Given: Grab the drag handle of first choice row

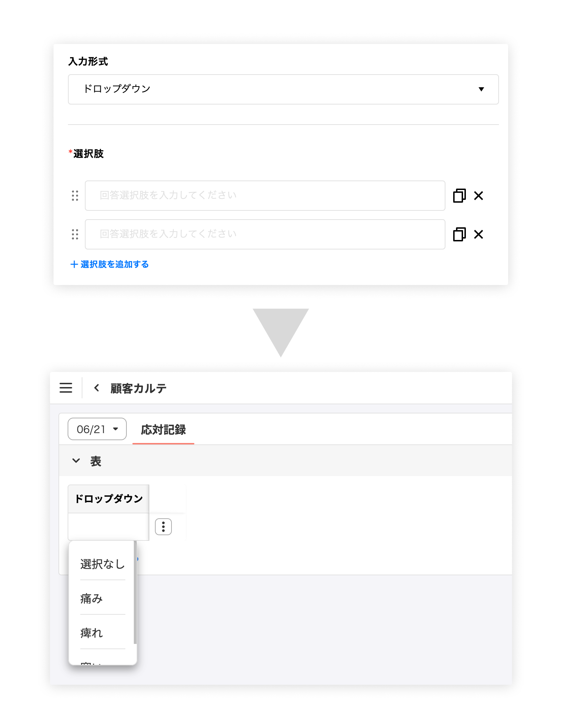Looking at the screenshot, I should tap(75, 196).
